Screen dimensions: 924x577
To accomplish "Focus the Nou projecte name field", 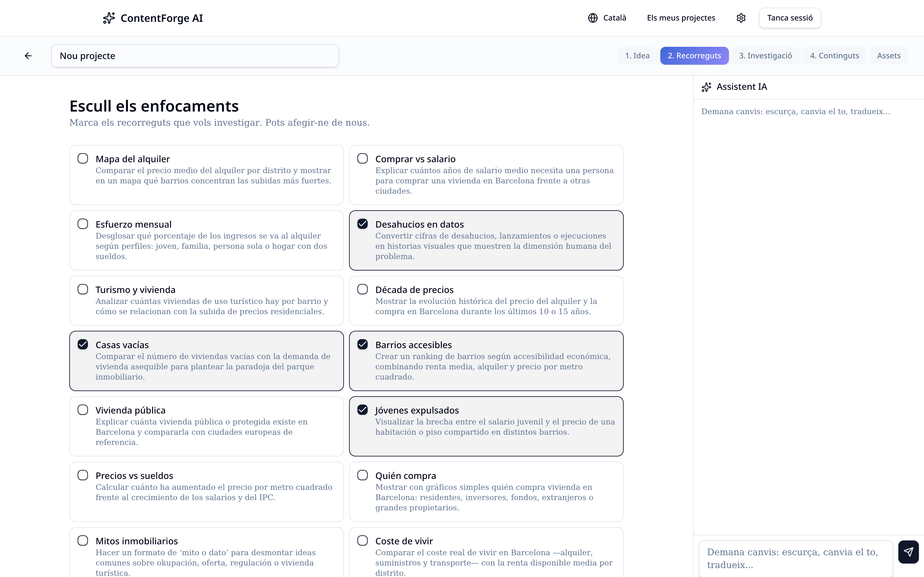I will click(x=195, y=56).
